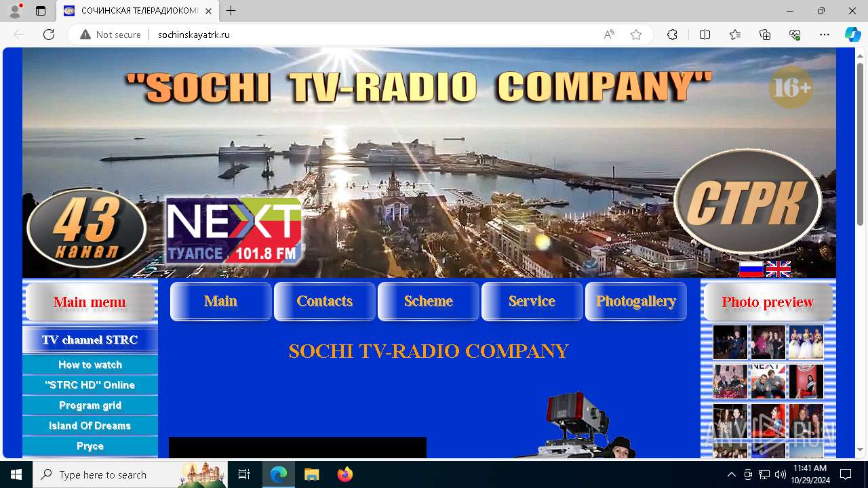Open volume control in system tray
The width and height of the screenshot is (868, 488).
tap(781, 474)
